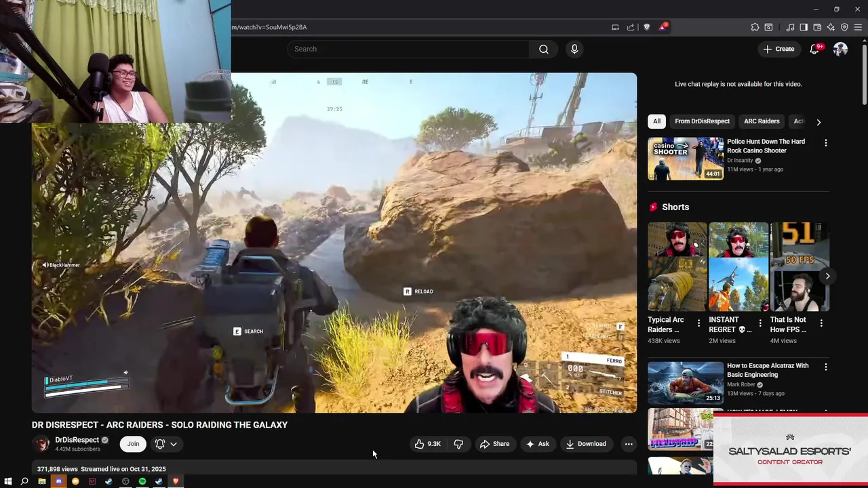Open the YouTube notifications bell
The width and height of the screenshot is (868, 488).
pos(815,49)
